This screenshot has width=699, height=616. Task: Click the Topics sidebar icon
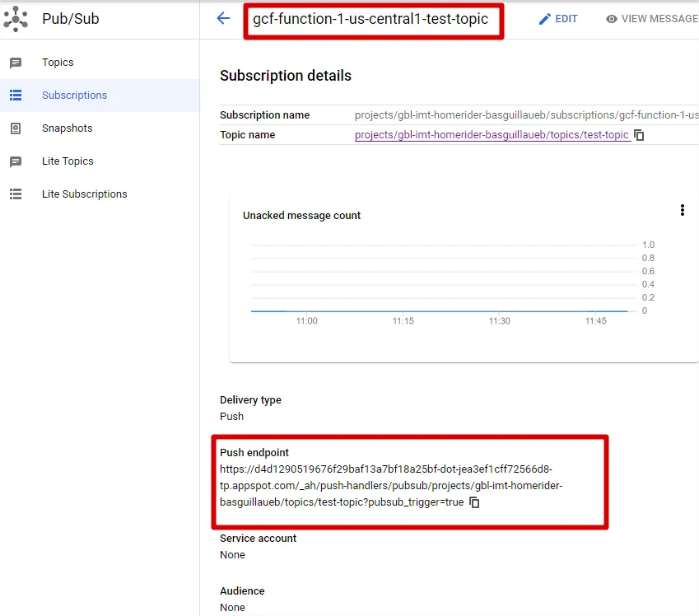point(16,63)
